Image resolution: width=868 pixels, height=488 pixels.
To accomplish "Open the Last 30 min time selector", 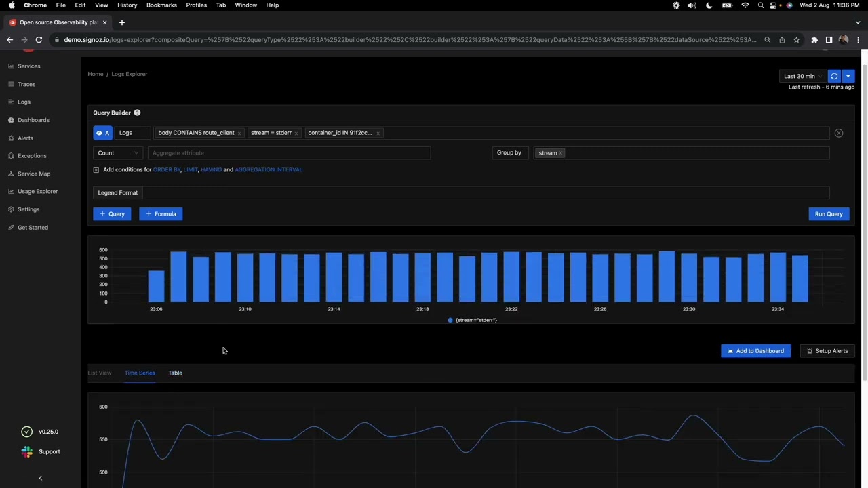I will [802, 76].
